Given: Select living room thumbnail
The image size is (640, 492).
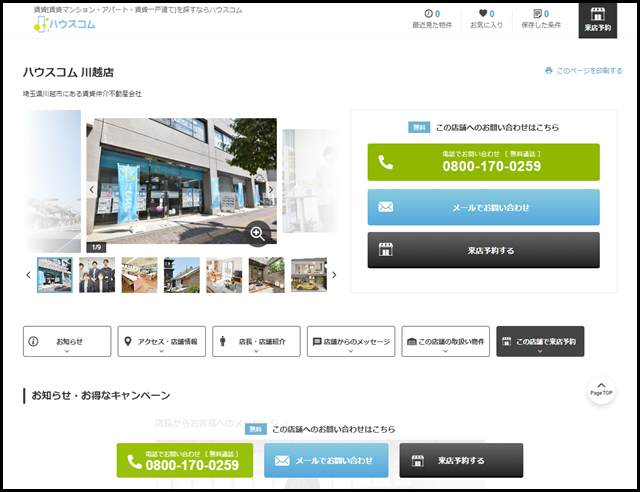Looking at the screenshot, I should point(224,275).
